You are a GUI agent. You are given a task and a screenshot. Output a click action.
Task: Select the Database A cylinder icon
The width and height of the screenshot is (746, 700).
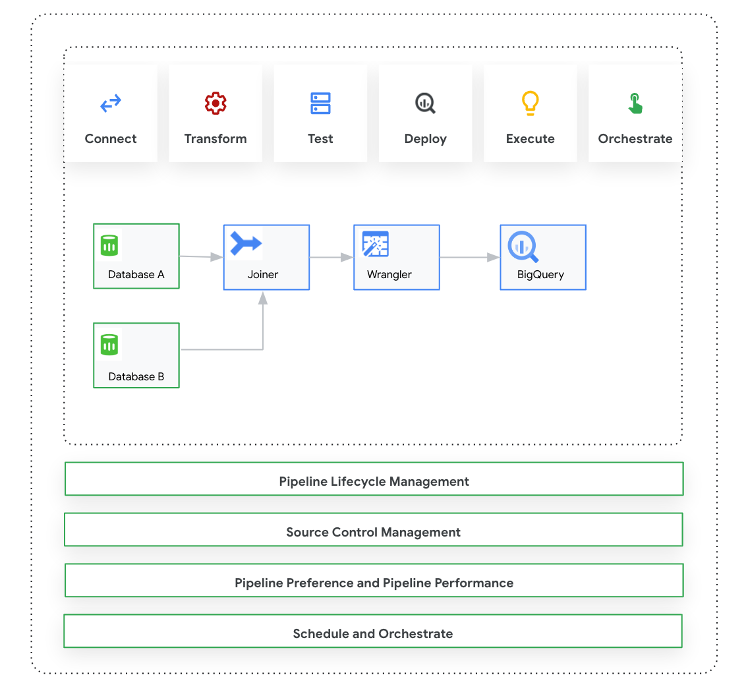pos(109,244)
